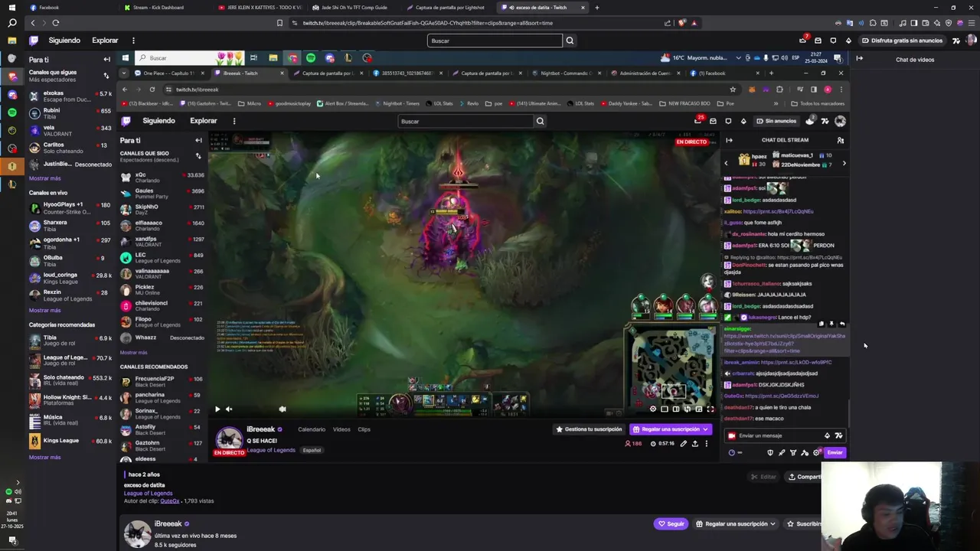Click the Twitch Buscar search field
The image size is (980, 551).
coord(495,41)
